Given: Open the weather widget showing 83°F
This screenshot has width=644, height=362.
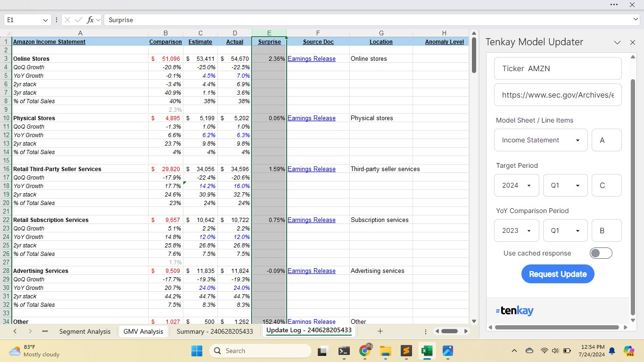Looking at the screenshot, I should point(34,351).
